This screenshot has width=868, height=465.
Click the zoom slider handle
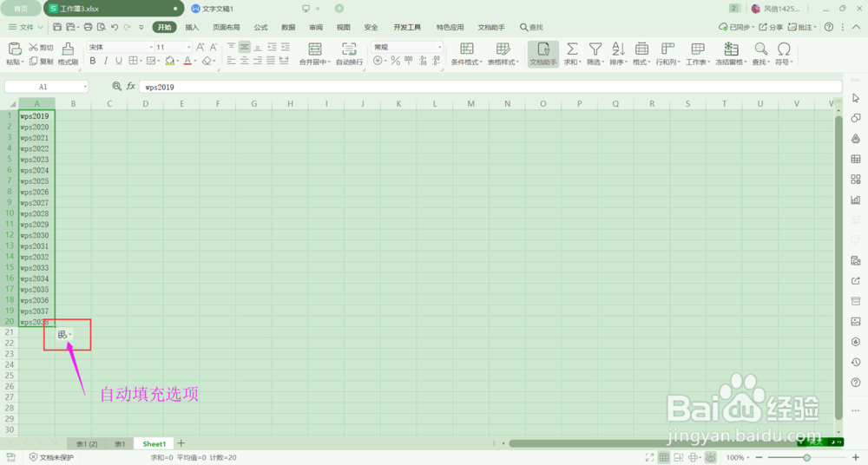[807, 457]
